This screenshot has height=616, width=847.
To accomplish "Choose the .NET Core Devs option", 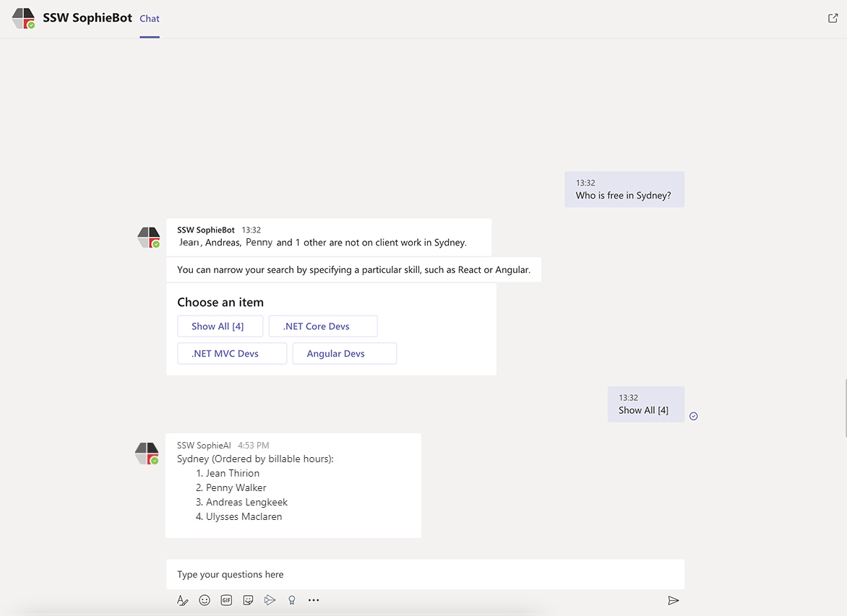I will pyautogui.click(x=323, y=326).
